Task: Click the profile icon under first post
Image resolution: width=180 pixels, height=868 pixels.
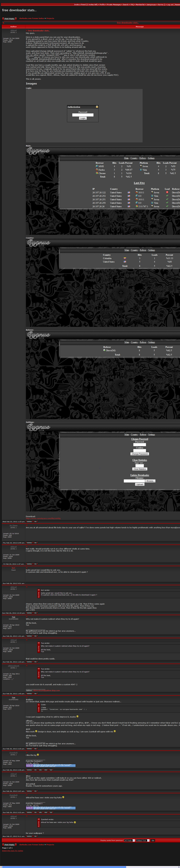Action: (x=29, y=522)
